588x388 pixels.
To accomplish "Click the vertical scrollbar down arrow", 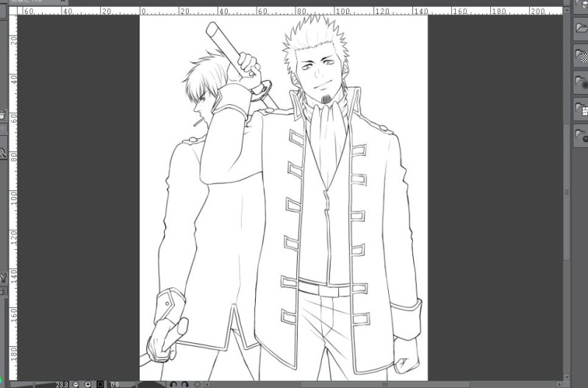I will [567, 377].
